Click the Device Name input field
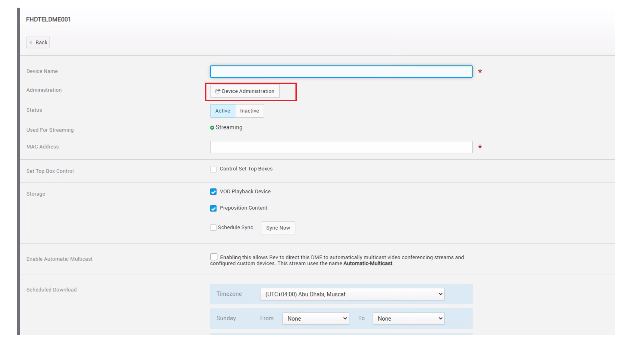The height and width of the screenshot is (359, 644). (x=341, y=72)
